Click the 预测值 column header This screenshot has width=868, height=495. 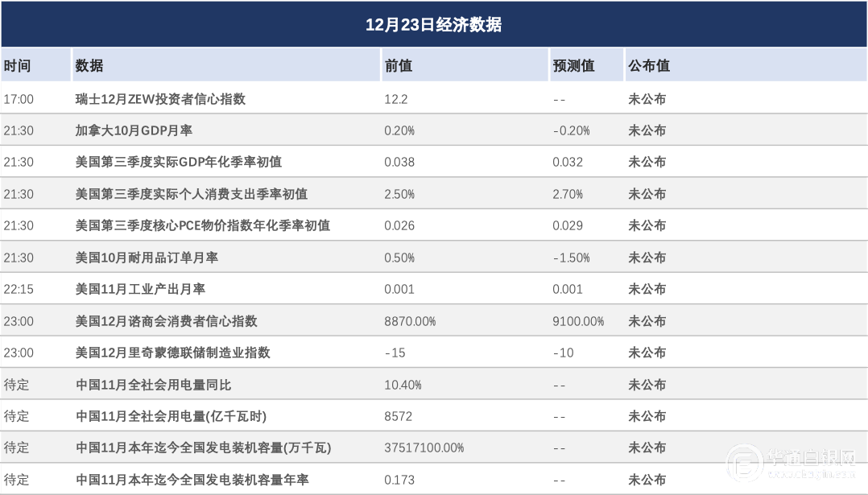(x=573, y=66)
